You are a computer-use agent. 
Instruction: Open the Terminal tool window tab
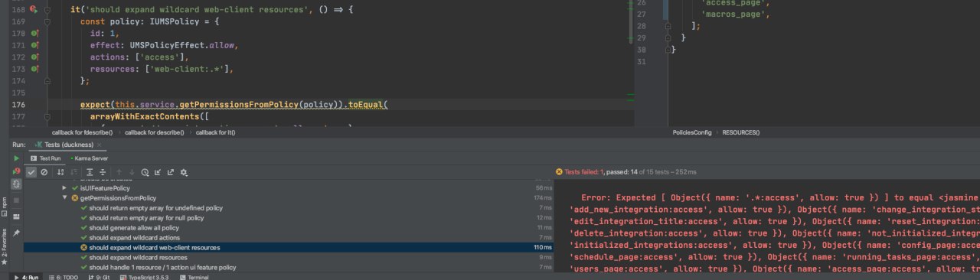pyautogui.click(x=194, y=275)
